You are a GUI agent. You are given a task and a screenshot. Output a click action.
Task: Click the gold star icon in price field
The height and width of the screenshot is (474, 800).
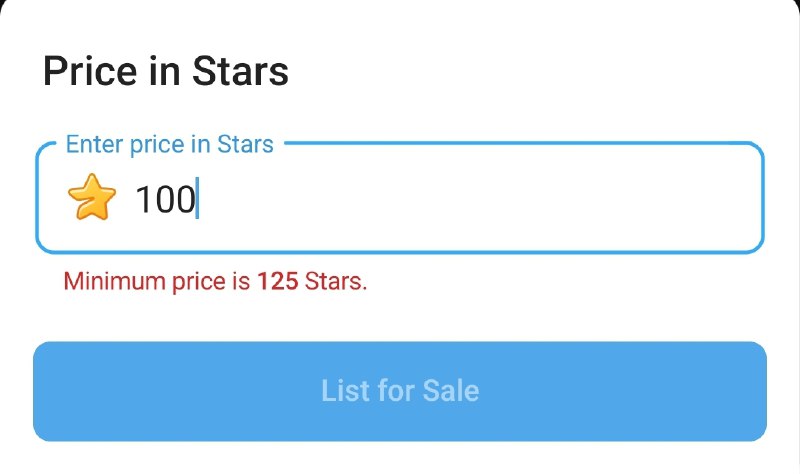point(92,197)
